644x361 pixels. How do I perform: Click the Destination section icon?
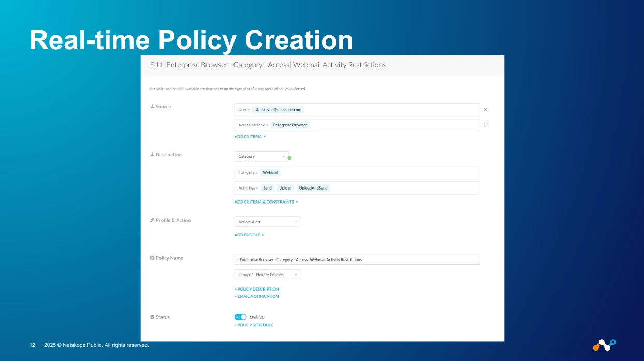point(152,155)
